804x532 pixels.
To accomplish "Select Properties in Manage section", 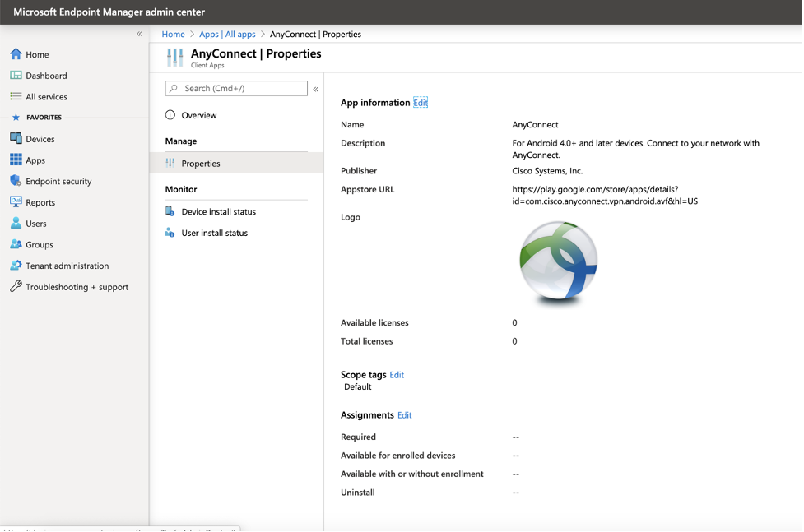I will pyautogui.click(x=236, y=164).
